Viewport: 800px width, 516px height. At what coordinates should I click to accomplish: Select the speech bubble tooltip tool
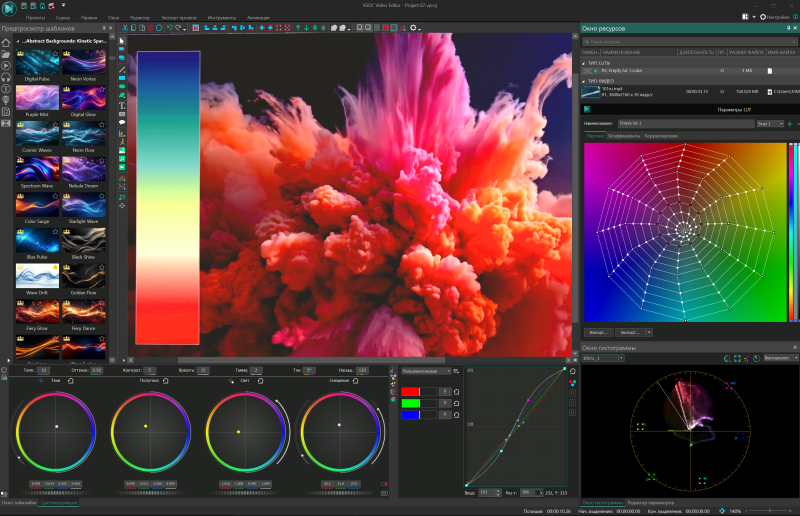pyautogui.click(x=122, y=122)
